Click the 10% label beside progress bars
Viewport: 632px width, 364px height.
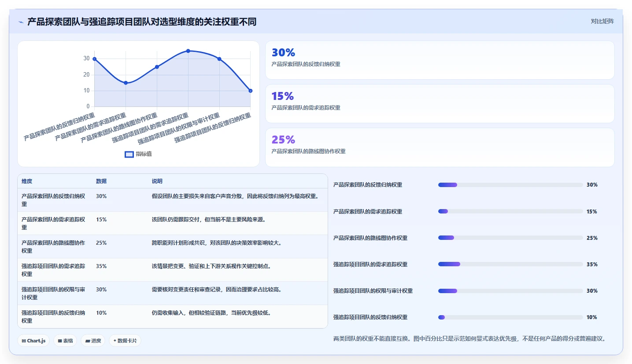(x=592, y=317)
